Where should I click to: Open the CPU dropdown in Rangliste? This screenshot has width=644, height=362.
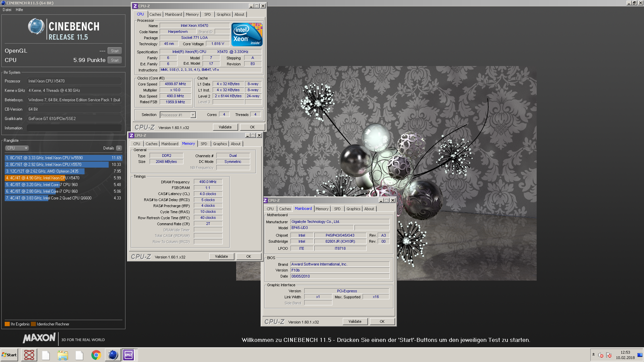[17, 148]
